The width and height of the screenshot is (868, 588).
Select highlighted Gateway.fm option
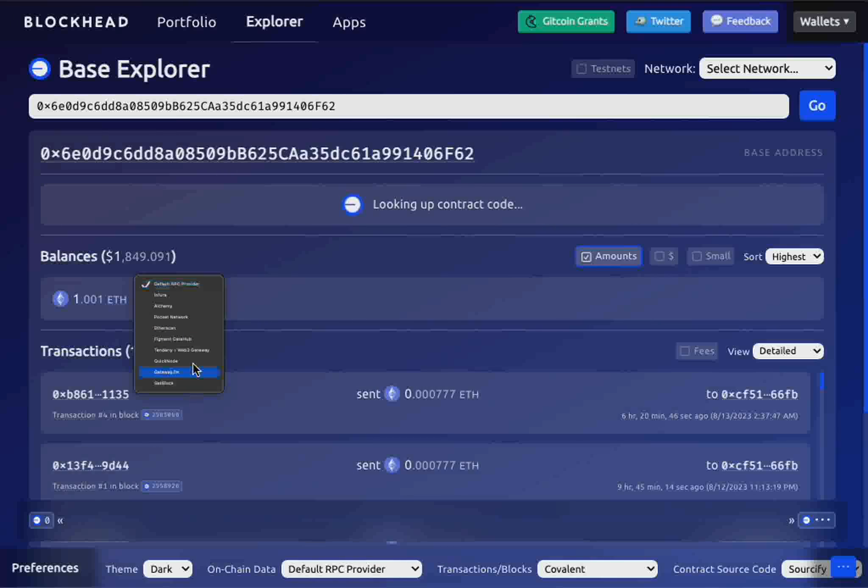click(x=179, y=372)
